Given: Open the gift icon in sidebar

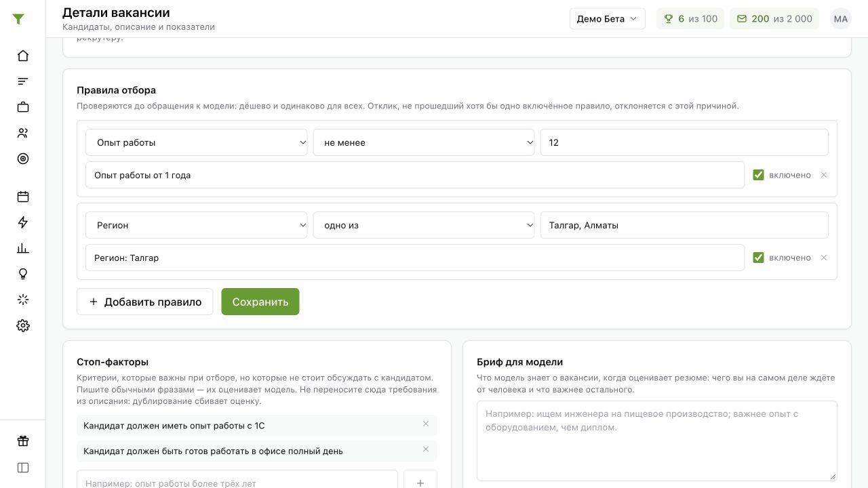Looking at the screenshot, I should tap(23, 441).
